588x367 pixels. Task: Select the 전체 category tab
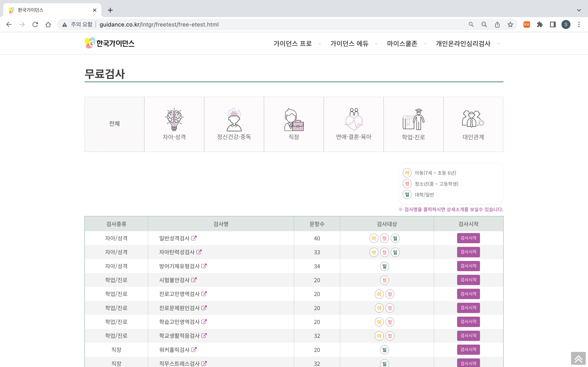coord(114,124)
